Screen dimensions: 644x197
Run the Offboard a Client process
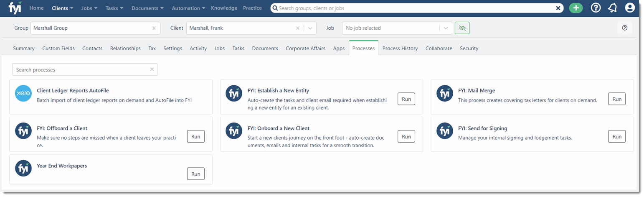[196, 136]
